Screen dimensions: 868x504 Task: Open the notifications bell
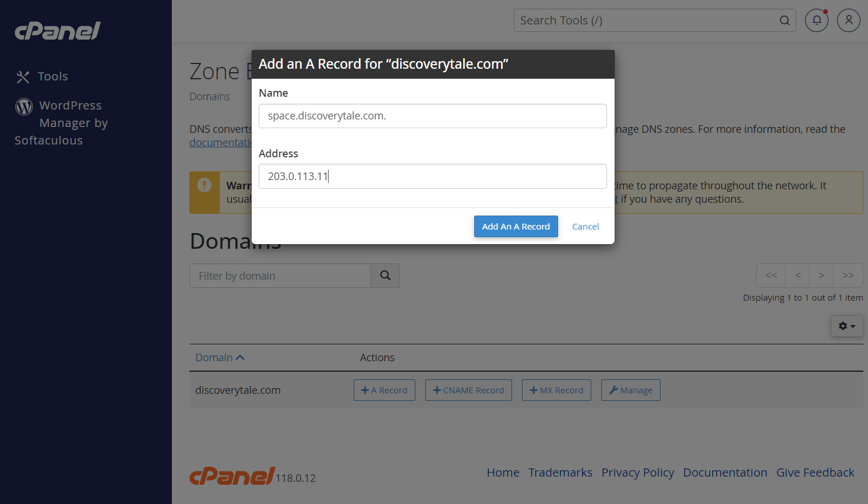tap(817, 20)
